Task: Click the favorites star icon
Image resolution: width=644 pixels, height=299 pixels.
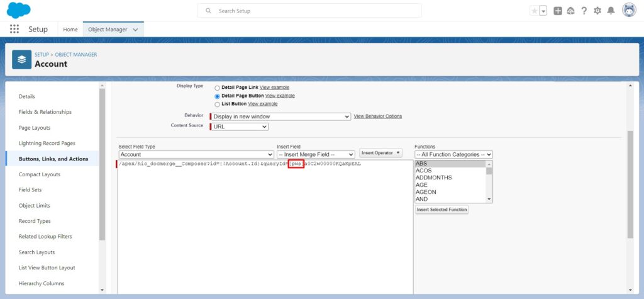Action: 535,11
